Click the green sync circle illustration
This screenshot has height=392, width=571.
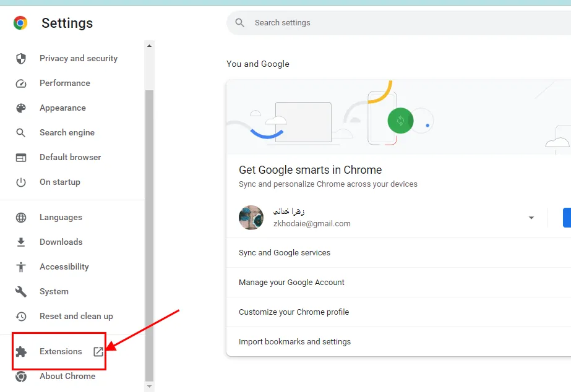tap(401, 121)
